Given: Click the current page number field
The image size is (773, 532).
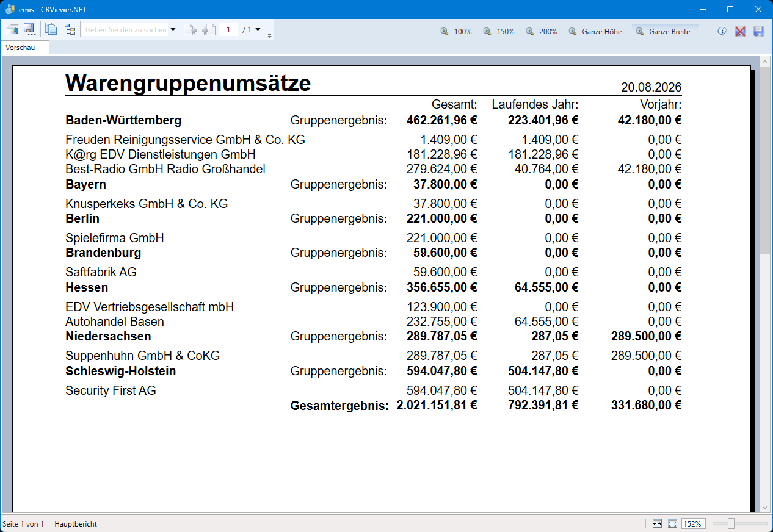Looking at the screenshot, I should [228, 29].
